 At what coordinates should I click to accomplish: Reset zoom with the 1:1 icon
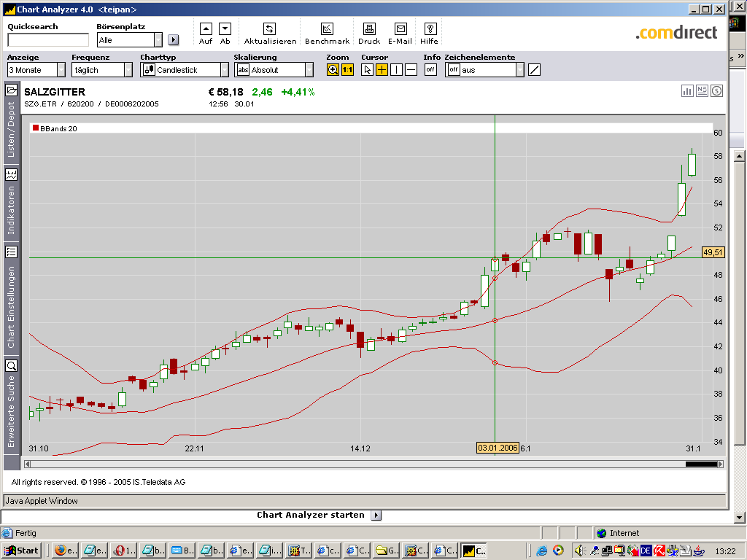point(347,70)
